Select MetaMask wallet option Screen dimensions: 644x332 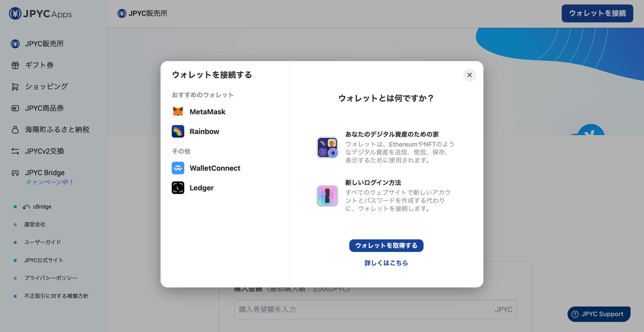225,112
